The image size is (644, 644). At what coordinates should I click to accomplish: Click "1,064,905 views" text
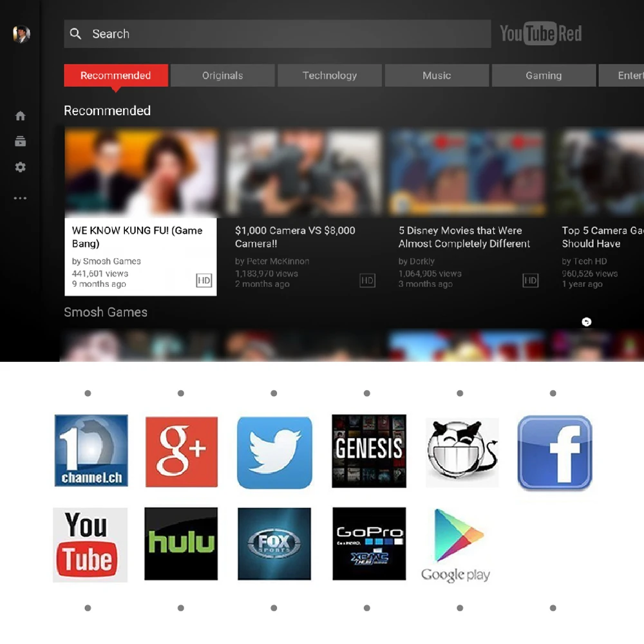(430, 274)
